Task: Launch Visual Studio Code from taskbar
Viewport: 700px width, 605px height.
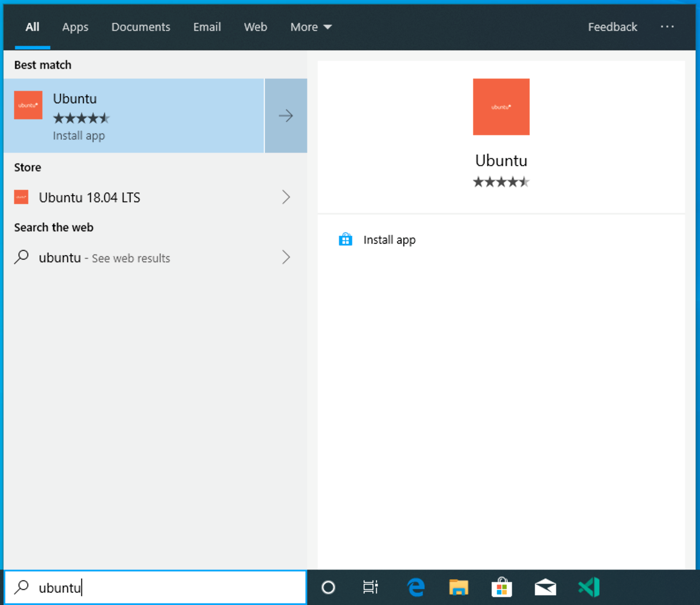Action: coord(589,587)
